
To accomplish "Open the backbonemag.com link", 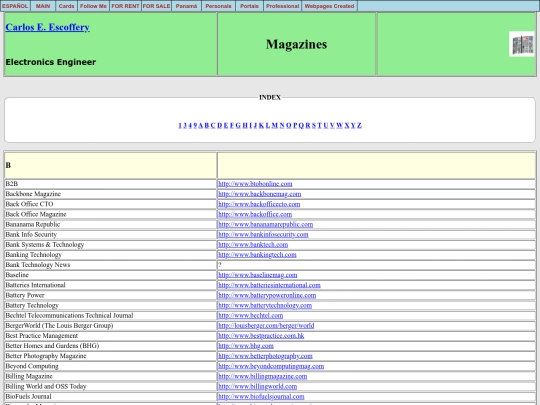I will (260, 194).
